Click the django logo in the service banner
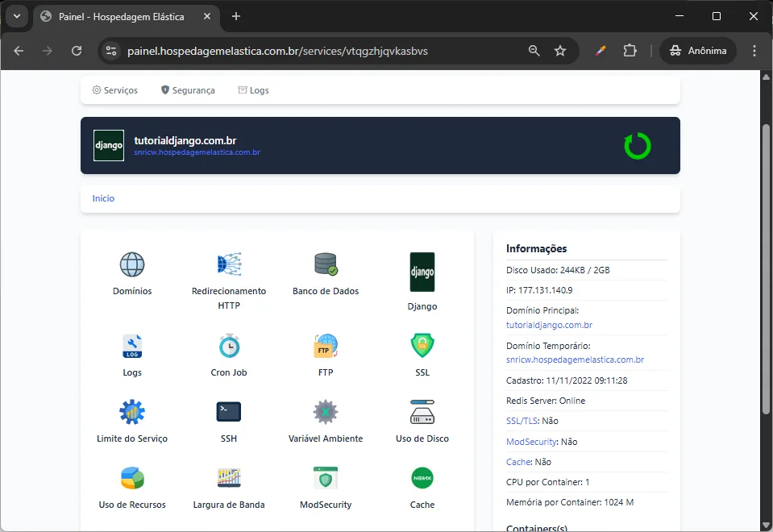The image size is (773, 532). click(109, 145)
